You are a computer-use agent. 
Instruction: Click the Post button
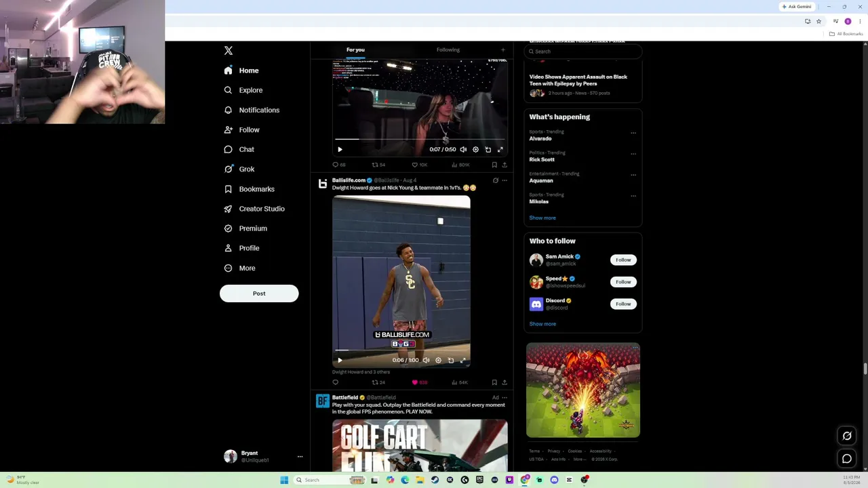pyautogui.click(x=259, y=293)
